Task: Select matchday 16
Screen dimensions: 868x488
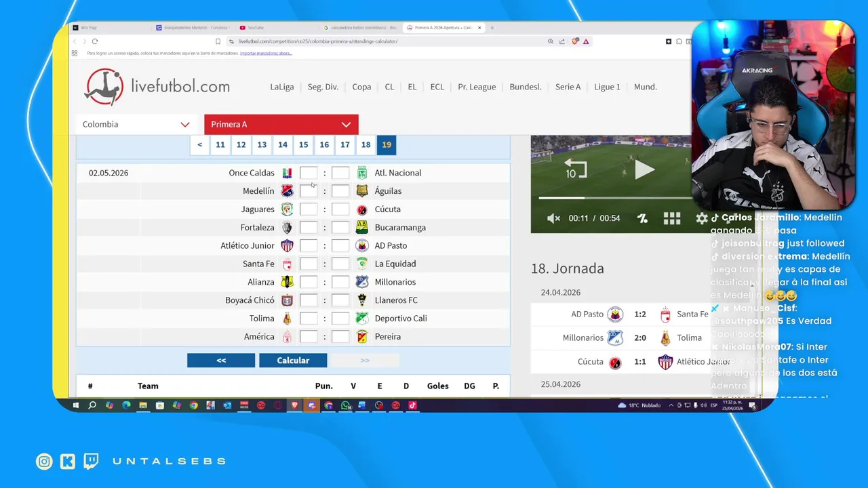Action: tap(324, 144)
